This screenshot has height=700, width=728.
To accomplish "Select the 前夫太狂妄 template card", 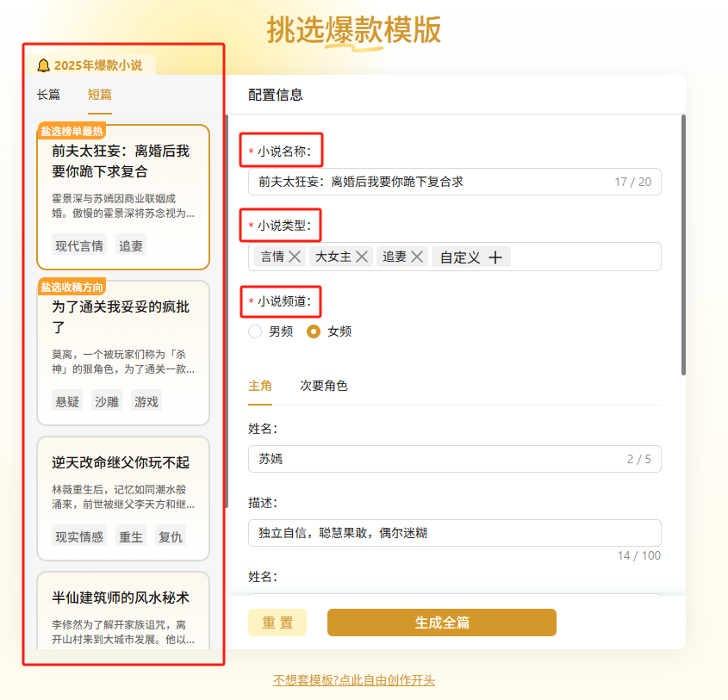I will [x=123, y=197].
